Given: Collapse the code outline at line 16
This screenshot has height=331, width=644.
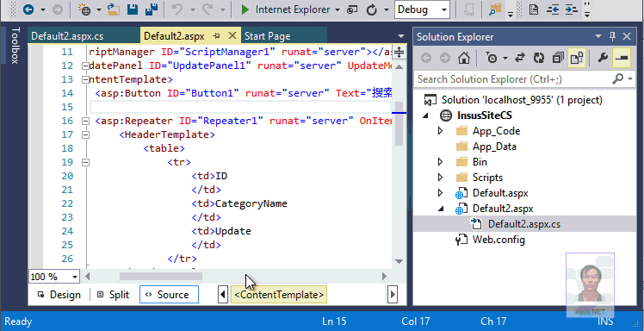Looking at the screenshot, I should (85, 121).
